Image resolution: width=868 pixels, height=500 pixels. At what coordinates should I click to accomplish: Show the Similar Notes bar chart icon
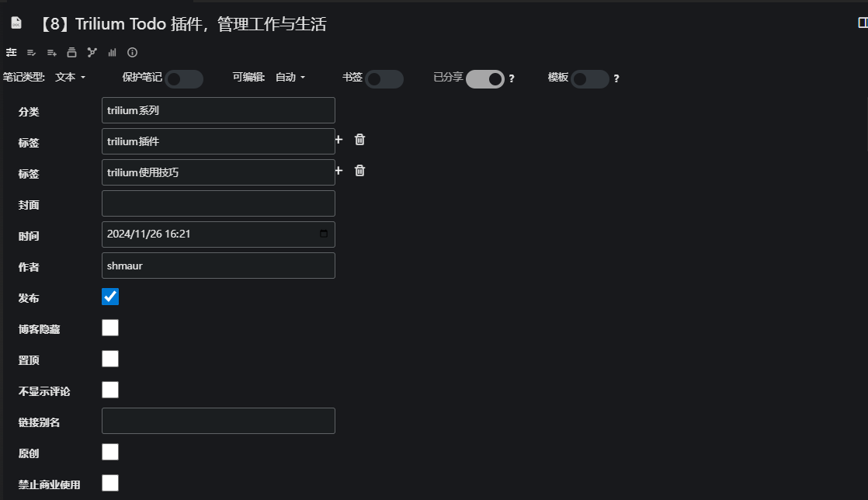pyautogui.click(x=113, y=53)
